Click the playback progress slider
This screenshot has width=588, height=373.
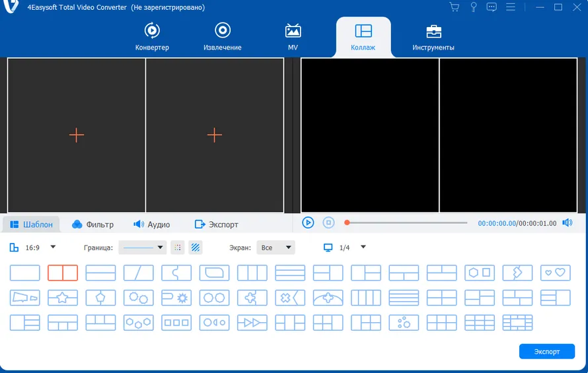[x=406, y=222]
